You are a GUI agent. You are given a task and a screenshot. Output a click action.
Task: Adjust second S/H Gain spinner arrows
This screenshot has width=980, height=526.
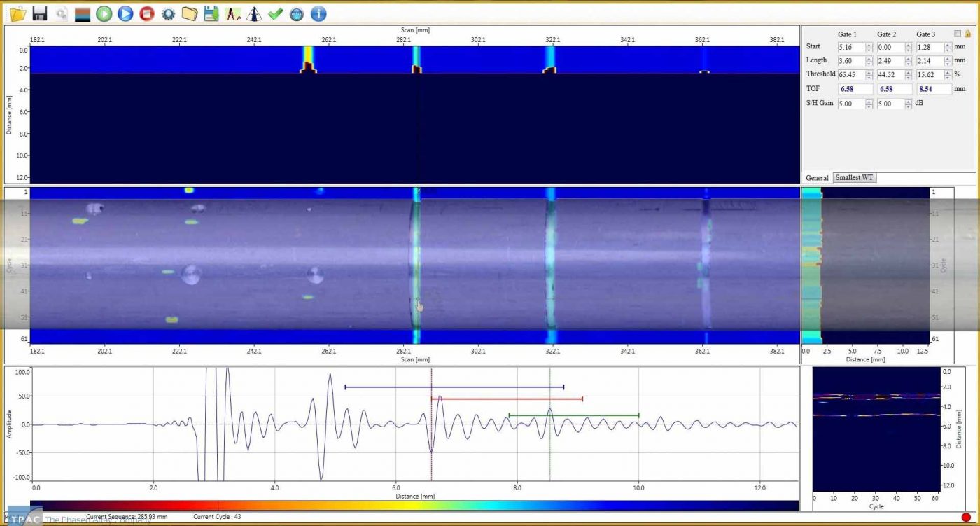(x=908, y=104)
